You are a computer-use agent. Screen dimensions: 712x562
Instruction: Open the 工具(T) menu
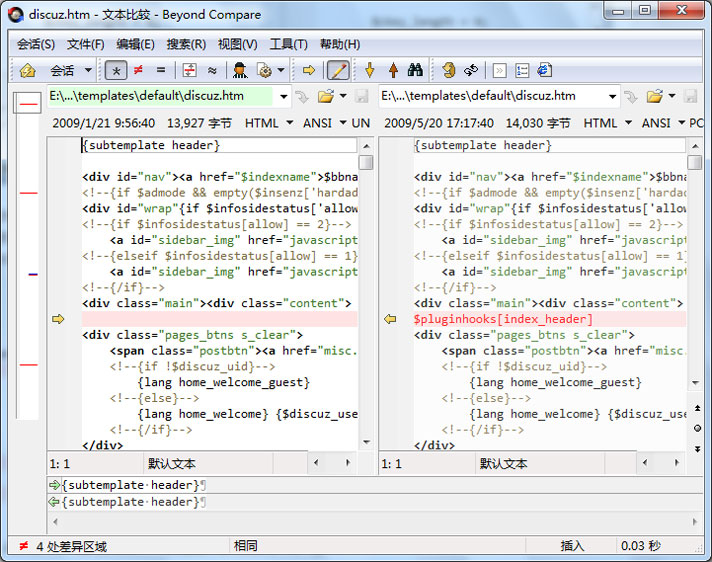288,44
